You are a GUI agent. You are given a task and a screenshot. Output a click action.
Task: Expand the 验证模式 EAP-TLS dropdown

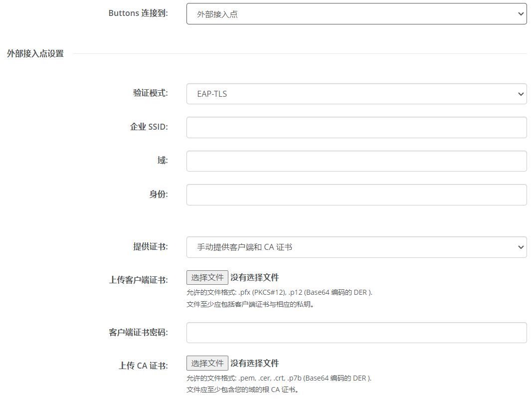356,94
